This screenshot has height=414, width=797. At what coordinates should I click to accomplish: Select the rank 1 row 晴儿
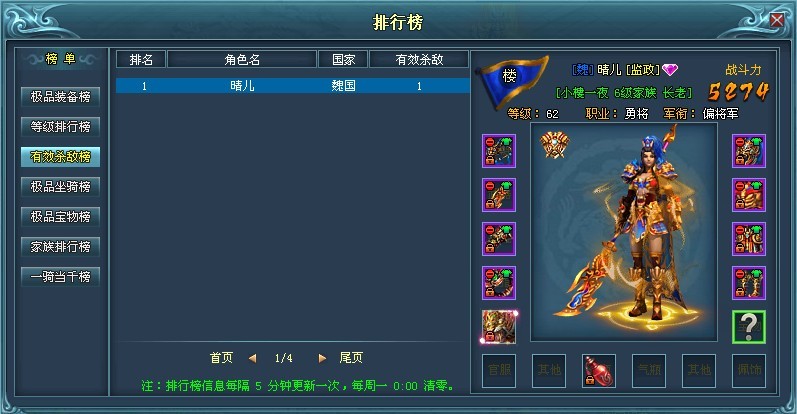point(293,85)
